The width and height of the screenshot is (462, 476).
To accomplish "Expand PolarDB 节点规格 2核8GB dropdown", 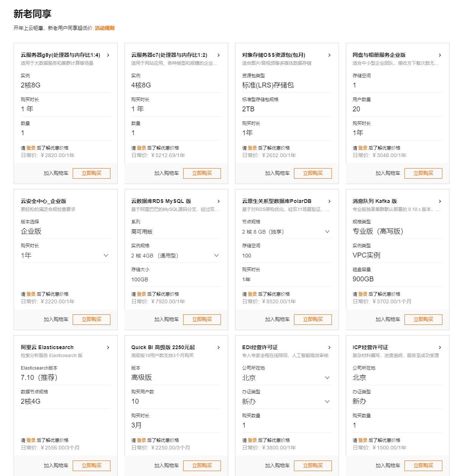I will tap(287, 232).
